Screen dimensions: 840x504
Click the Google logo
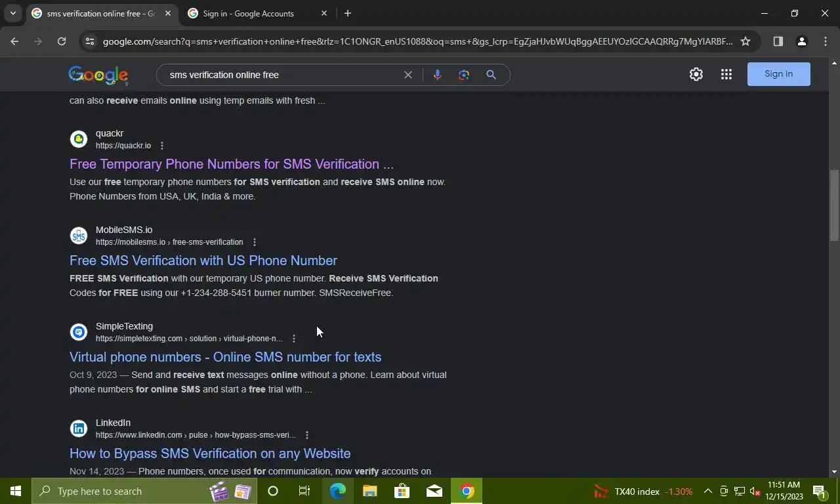(98, 75)
